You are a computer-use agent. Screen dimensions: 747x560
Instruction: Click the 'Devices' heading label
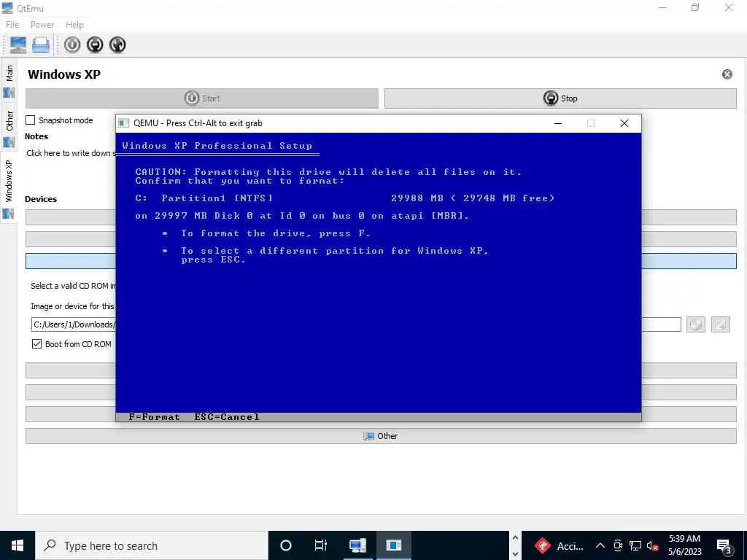point(41,199)
